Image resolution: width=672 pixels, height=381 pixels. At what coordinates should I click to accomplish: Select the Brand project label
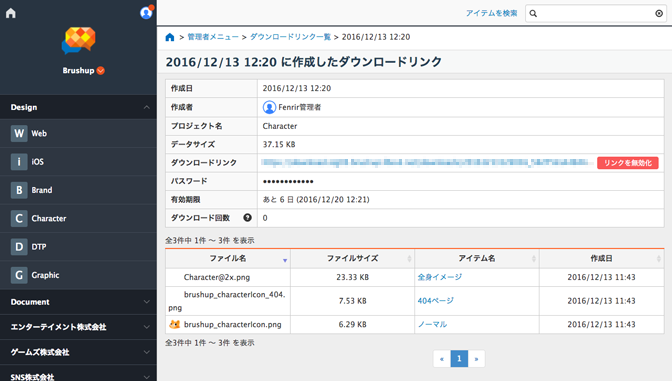click(x=42, y=190)
